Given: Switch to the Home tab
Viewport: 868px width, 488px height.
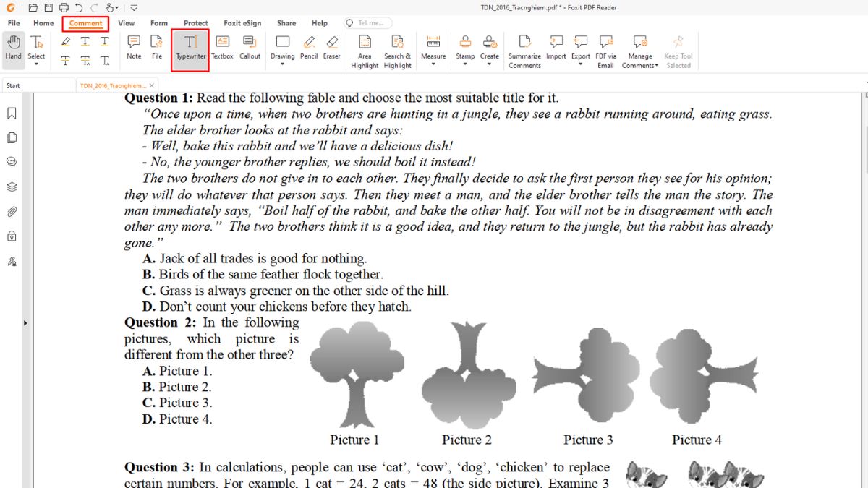Looking at the screenshot, I should (43, 23).
